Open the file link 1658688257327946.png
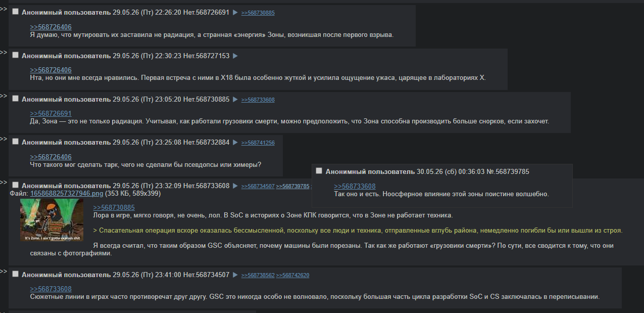Viewport: 644px width, 313px height. point(67,193)
